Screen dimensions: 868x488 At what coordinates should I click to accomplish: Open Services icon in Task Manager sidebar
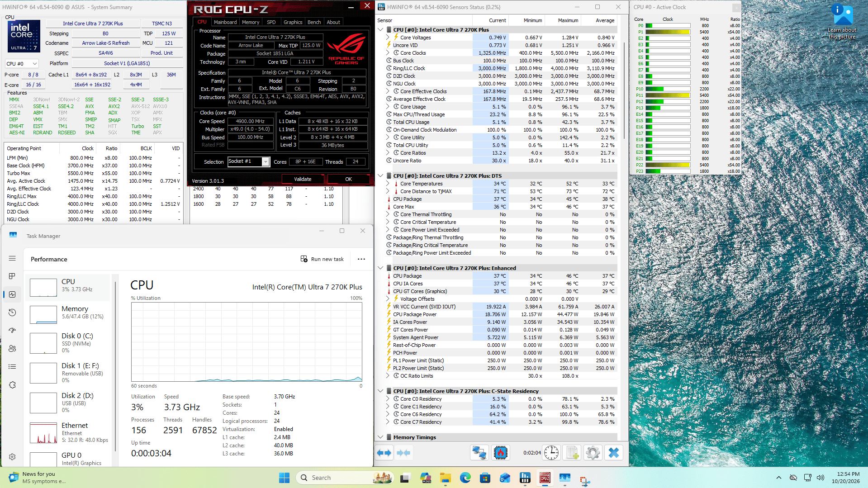(x=12, y=385)
